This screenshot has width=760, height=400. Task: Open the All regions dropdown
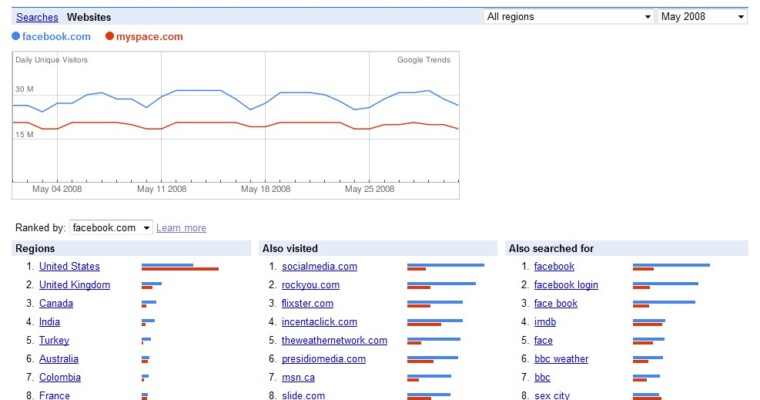569,16
